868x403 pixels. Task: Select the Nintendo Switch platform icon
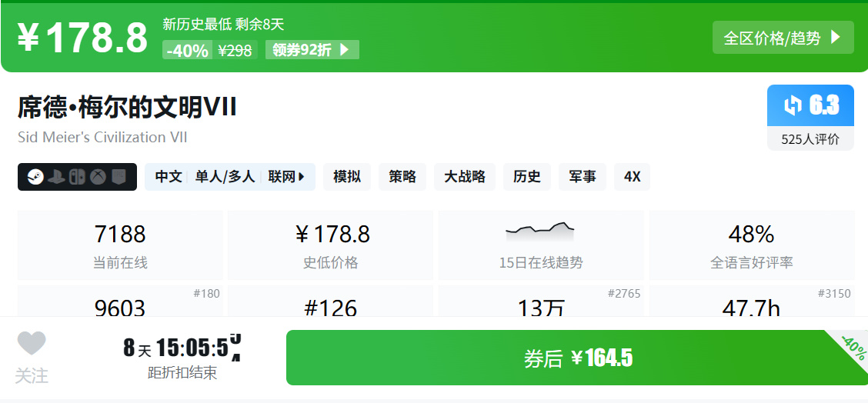pos(77,177)
